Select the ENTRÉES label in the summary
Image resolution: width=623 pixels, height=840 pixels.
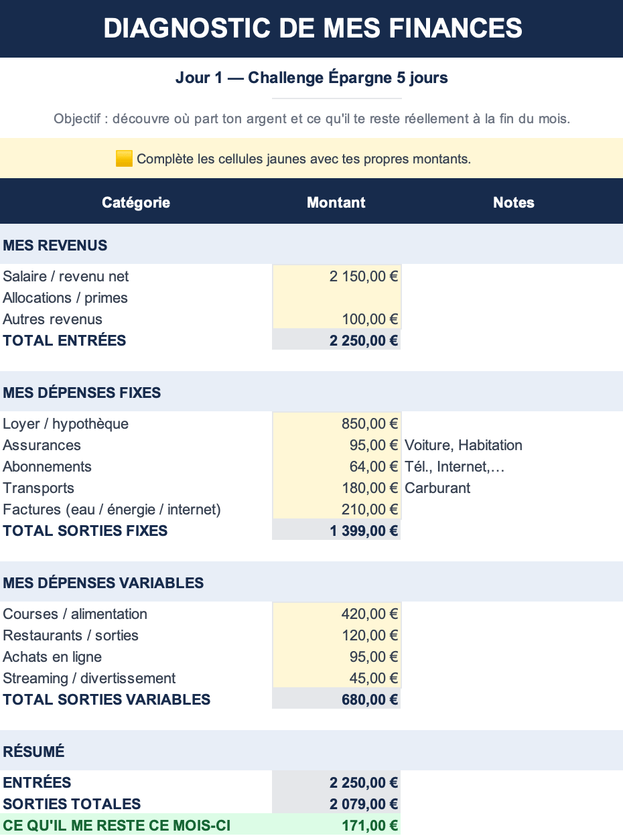tap(37, 782)
